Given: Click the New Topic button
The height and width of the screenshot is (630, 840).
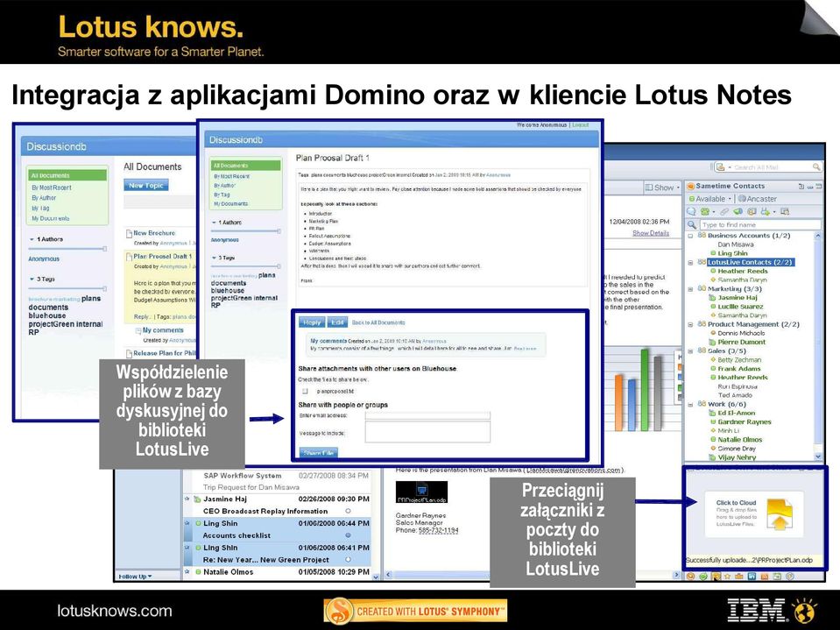Looking at the screenshot, I should pyautogui.click(x=146, y=186).
